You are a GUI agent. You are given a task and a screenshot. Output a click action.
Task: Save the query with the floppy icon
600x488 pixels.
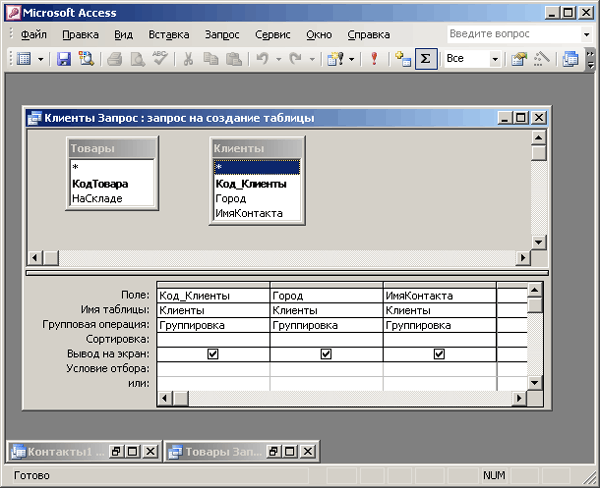coord(64,59)
